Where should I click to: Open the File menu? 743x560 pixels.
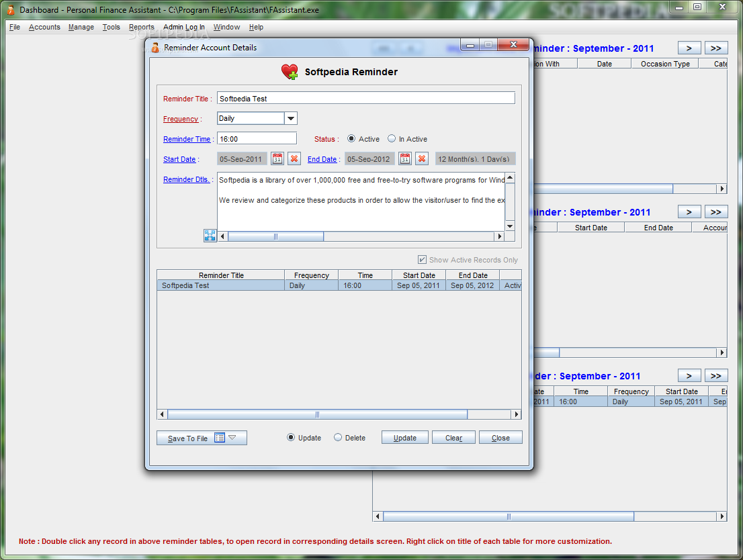coord(15,27)
